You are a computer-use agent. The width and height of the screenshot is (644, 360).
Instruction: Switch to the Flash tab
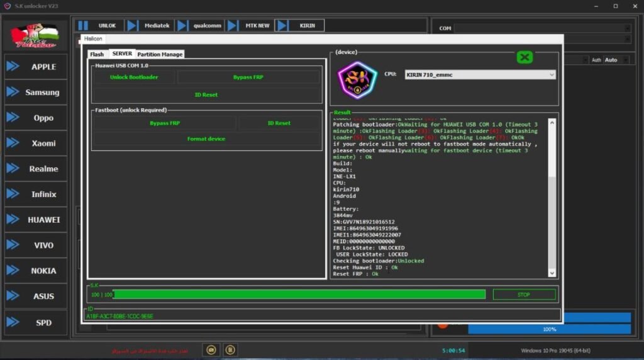point(97,54)
